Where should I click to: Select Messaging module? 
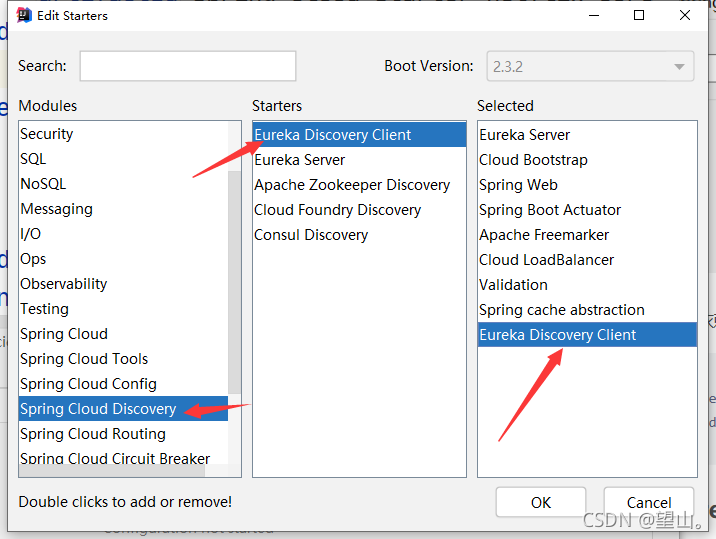(123, 209)
